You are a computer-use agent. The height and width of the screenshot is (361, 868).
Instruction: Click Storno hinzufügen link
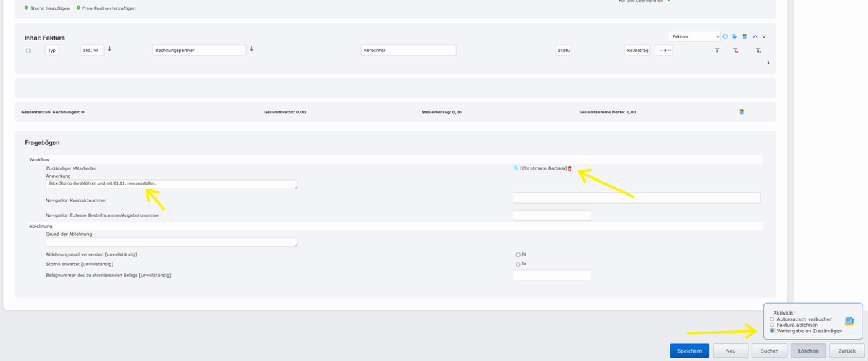tap(49, 8)
